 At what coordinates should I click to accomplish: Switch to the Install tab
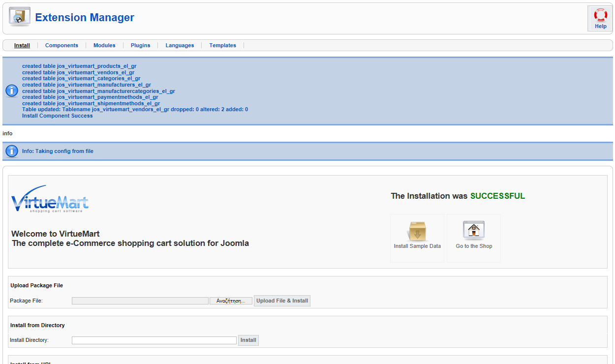tap(22, 45)
